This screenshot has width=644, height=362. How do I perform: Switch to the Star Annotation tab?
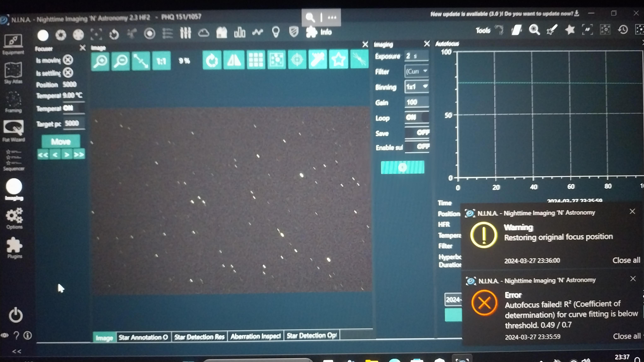point(143,337)
